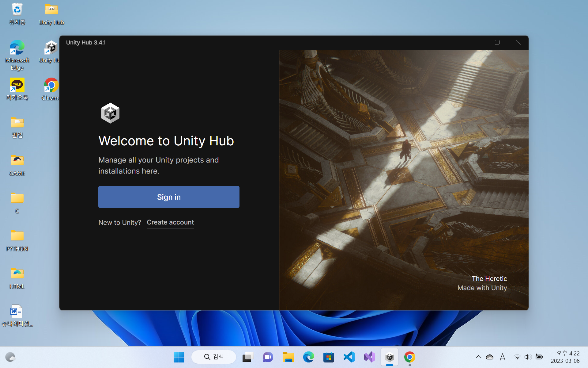This screenshot has height=368, width=588.
Task: Open the volume speaker tray icon
Action: pyautogui.click(x=527, y=357)
